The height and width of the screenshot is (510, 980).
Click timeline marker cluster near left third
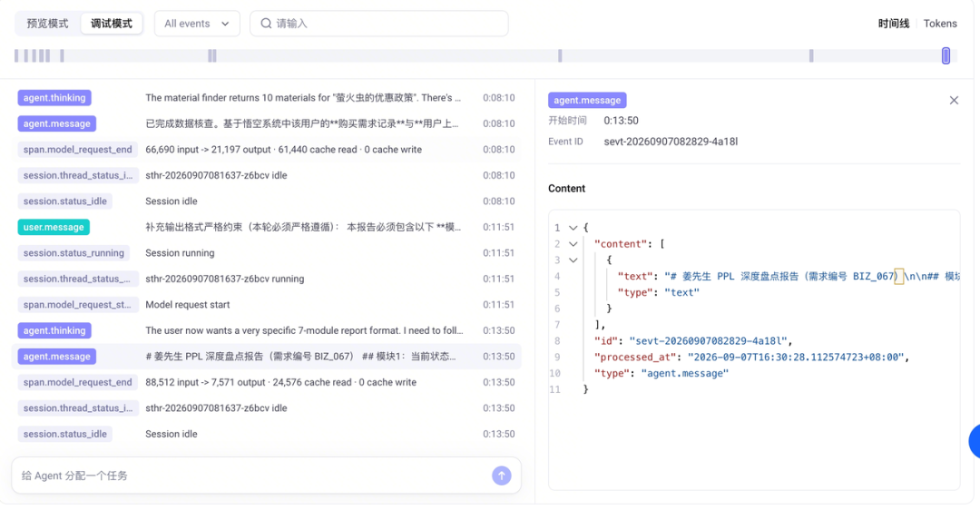[x=212, y=55]
